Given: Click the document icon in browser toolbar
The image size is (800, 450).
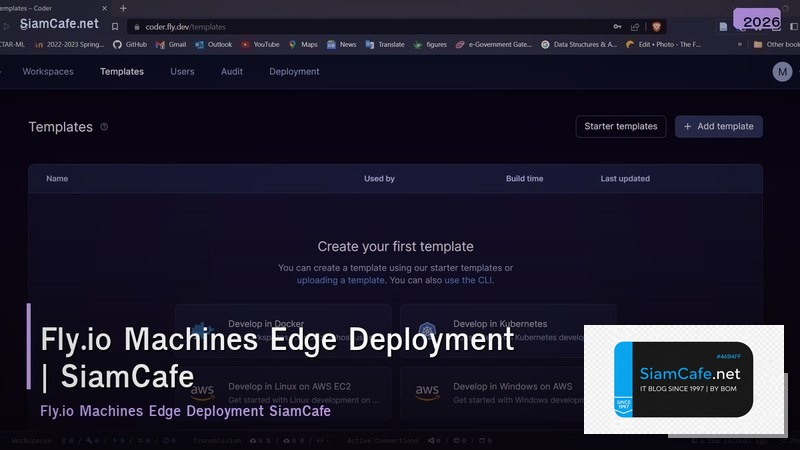Looking at the screenshot, I should pos(723,27).
